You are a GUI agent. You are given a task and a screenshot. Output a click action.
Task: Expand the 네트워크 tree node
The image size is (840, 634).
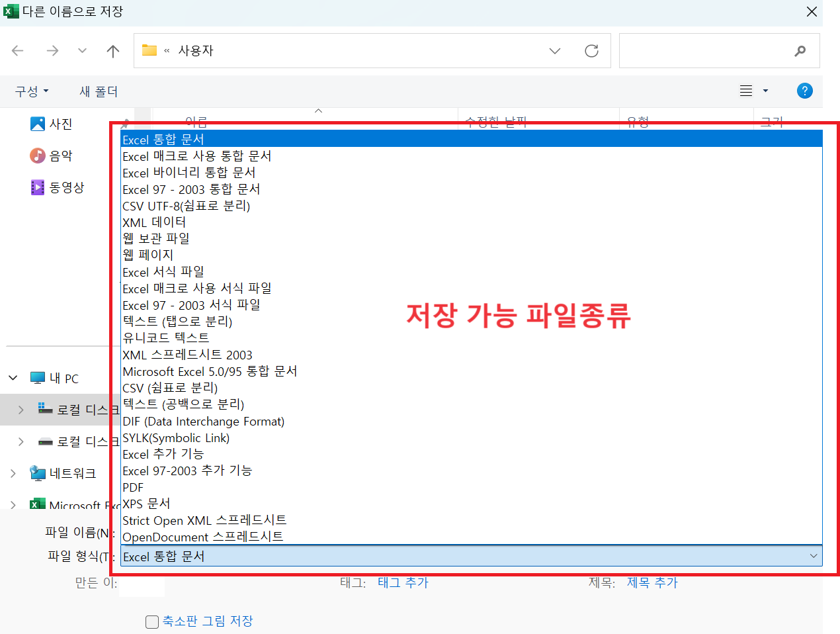(13, 473)
